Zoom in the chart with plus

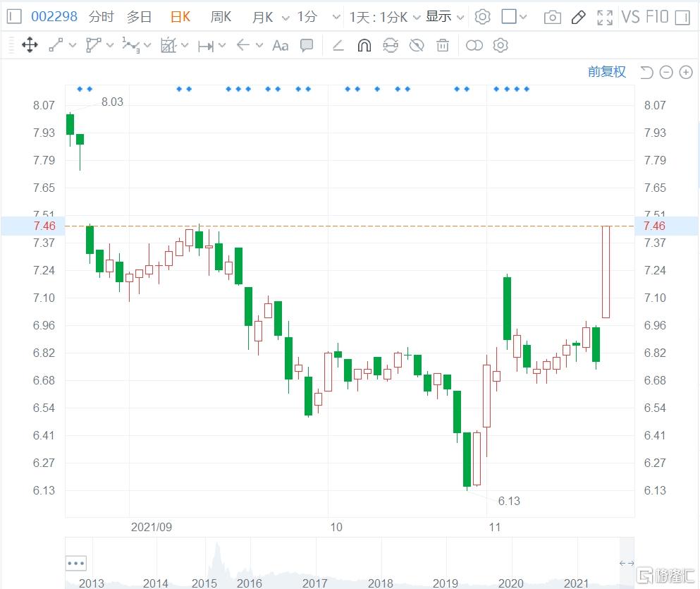686,72
